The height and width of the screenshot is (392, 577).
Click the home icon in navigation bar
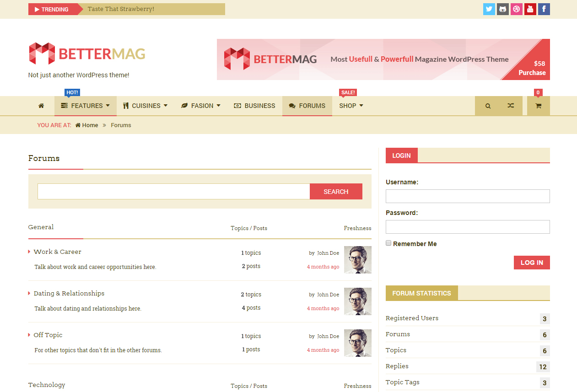pyautogui.click(x=41, y=106)
